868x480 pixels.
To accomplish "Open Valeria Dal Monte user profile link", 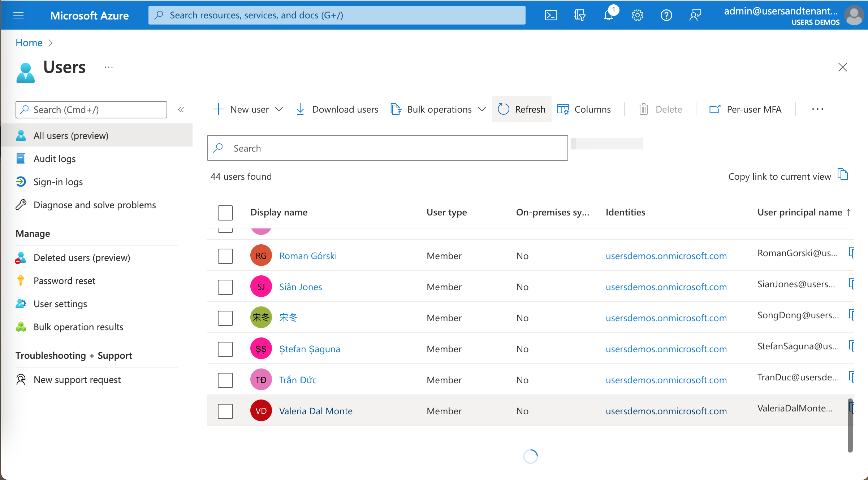I will [316, 411].
